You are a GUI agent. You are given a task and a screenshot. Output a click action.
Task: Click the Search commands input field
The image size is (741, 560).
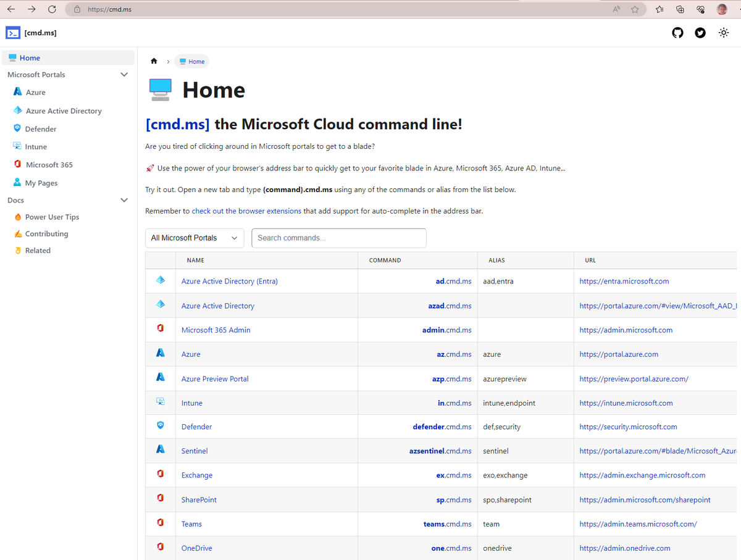tap(339, 238)
